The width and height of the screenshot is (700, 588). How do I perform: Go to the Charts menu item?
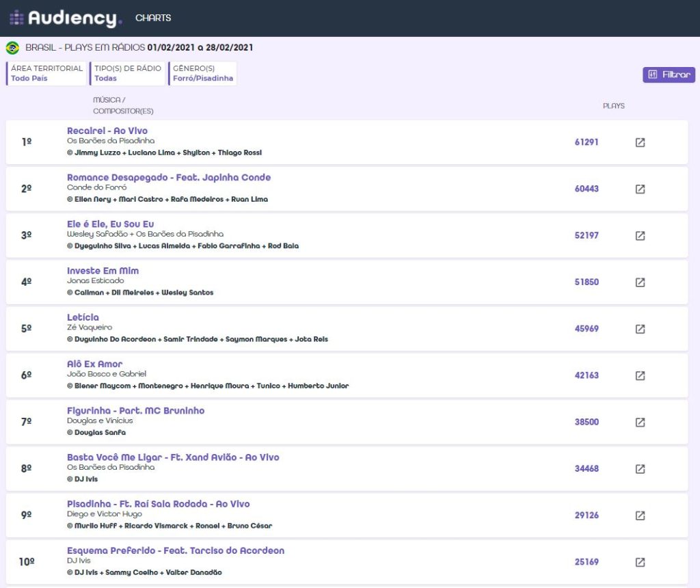153,18
